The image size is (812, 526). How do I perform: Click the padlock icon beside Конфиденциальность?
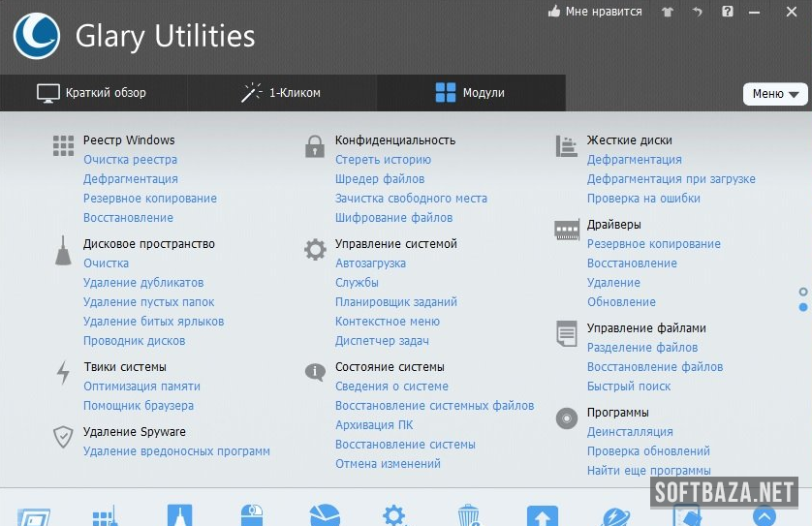tap(314, 146)
